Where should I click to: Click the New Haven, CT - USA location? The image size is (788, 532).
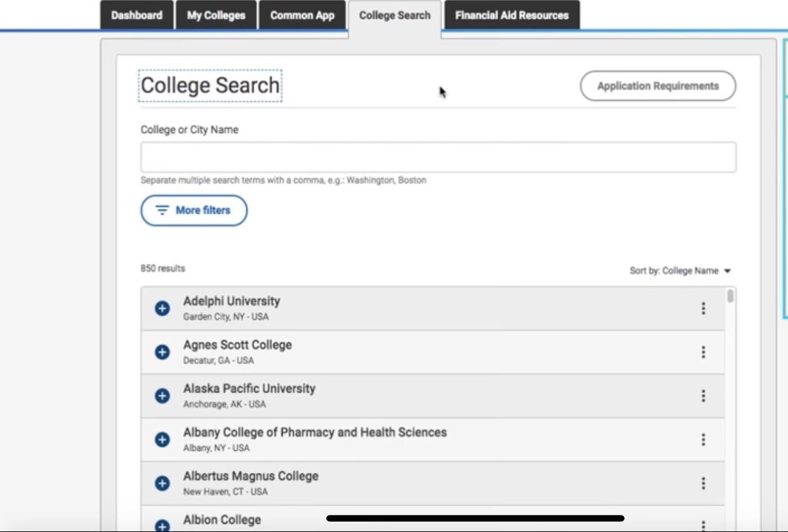click(225, 492)
